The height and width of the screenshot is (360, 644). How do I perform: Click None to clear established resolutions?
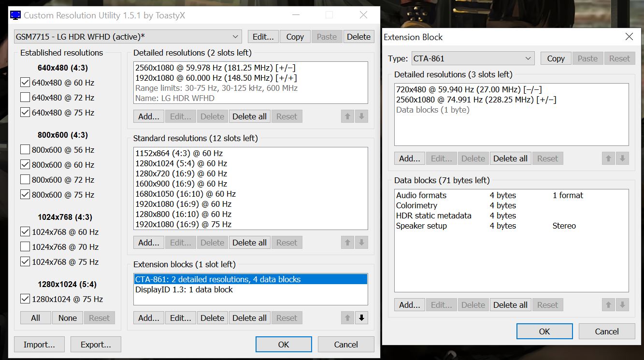(68, 318)
